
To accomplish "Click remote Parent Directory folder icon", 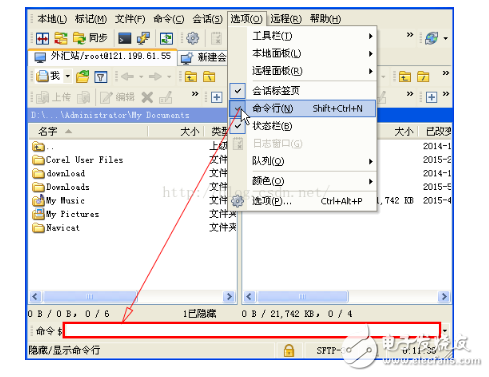I will [405, 77].
